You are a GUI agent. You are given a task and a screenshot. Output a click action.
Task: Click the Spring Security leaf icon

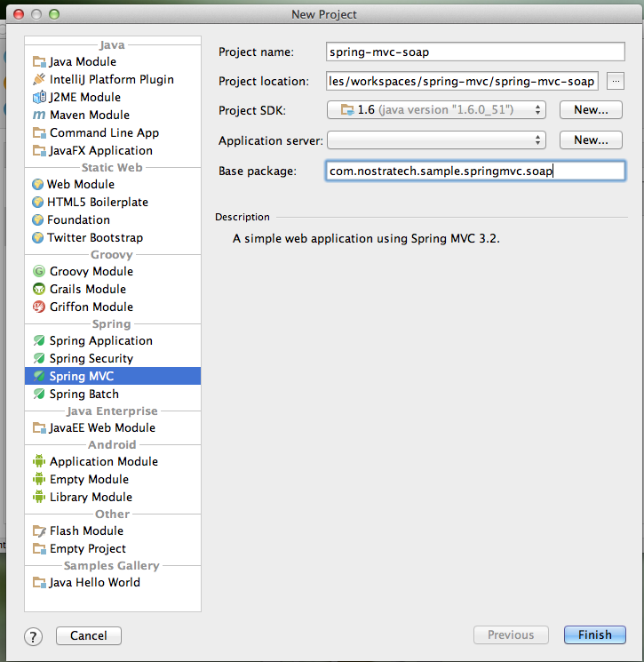coord(39,358)
